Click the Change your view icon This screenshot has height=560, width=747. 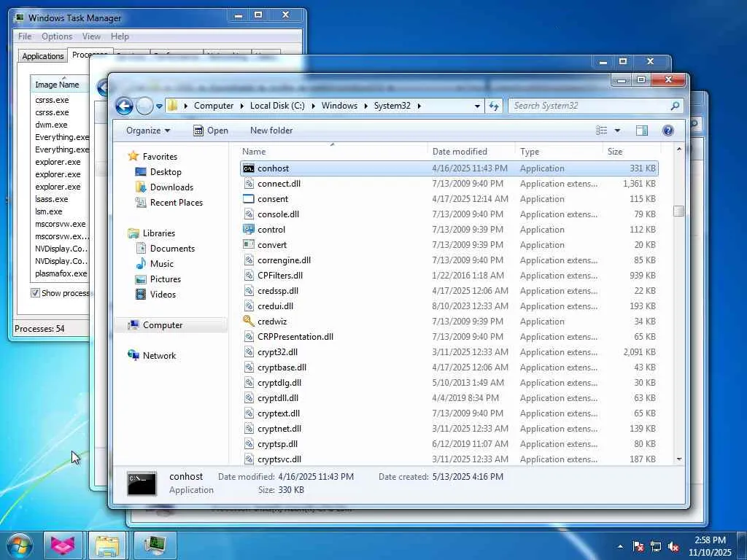[602, 131]
